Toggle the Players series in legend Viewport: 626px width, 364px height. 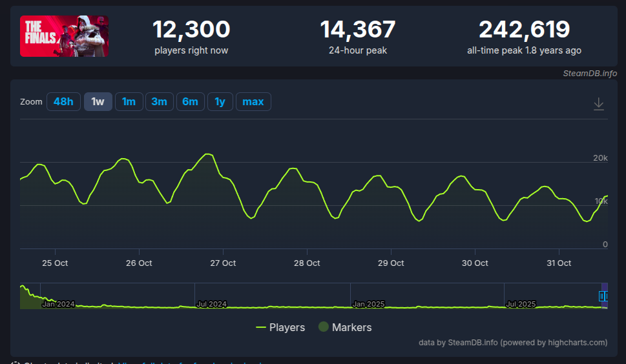point(280,327)
